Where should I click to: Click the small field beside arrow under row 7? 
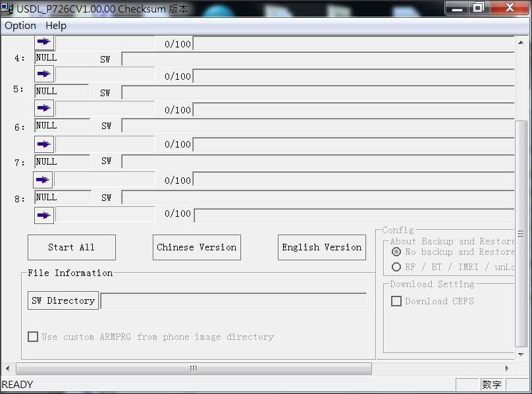[104, 180]
